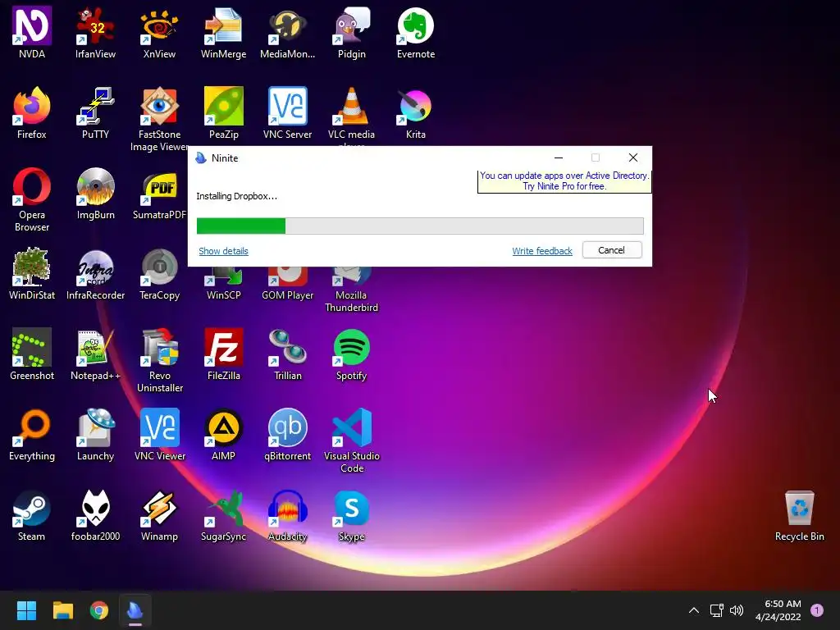The width and height of the screenshot is (840, 630).
Task: Select the Everything search icon
Action: pyautogui.click(x=32, y=435)
